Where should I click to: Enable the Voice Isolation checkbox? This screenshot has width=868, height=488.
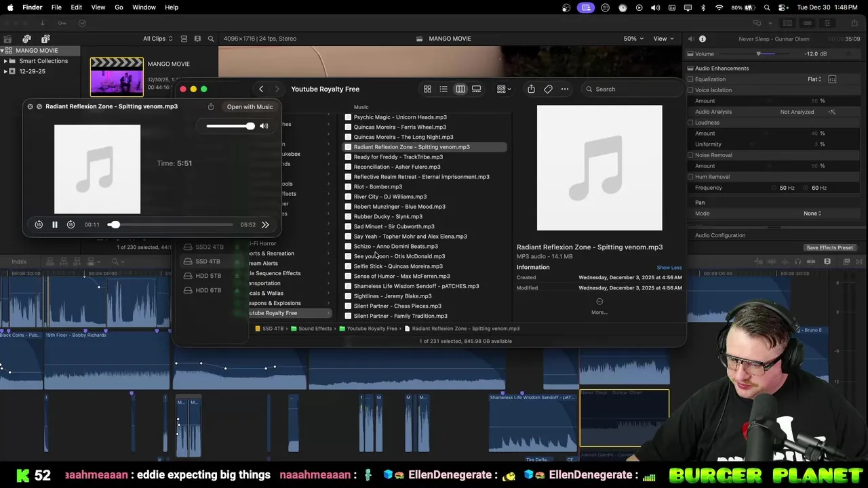690,90
